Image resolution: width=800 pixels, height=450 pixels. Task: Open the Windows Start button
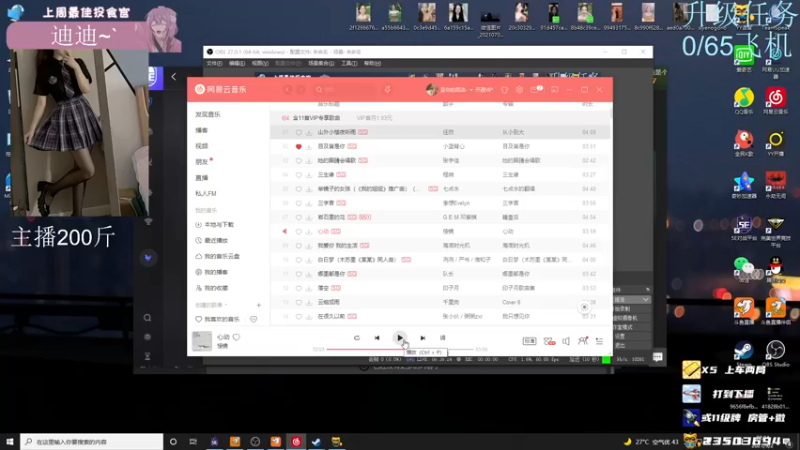tap(10, 441)
